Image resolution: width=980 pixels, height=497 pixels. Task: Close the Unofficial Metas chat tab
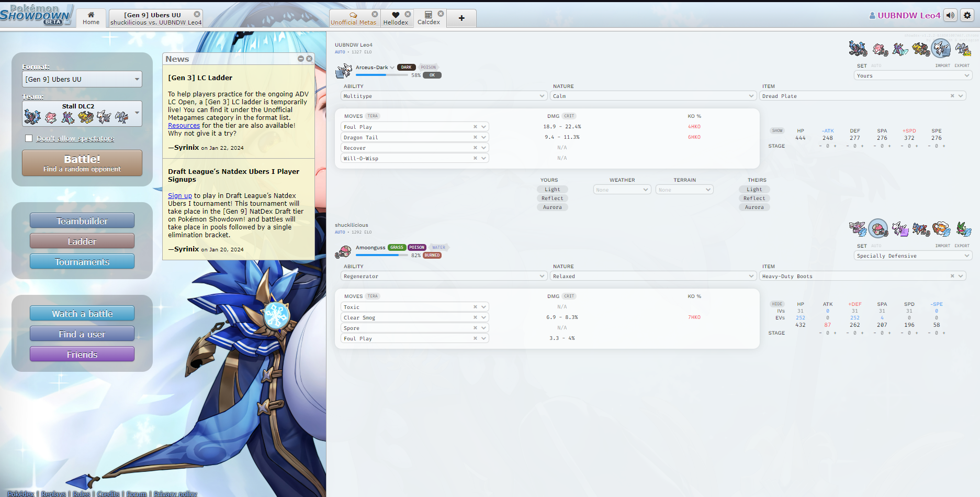[375, 14]
